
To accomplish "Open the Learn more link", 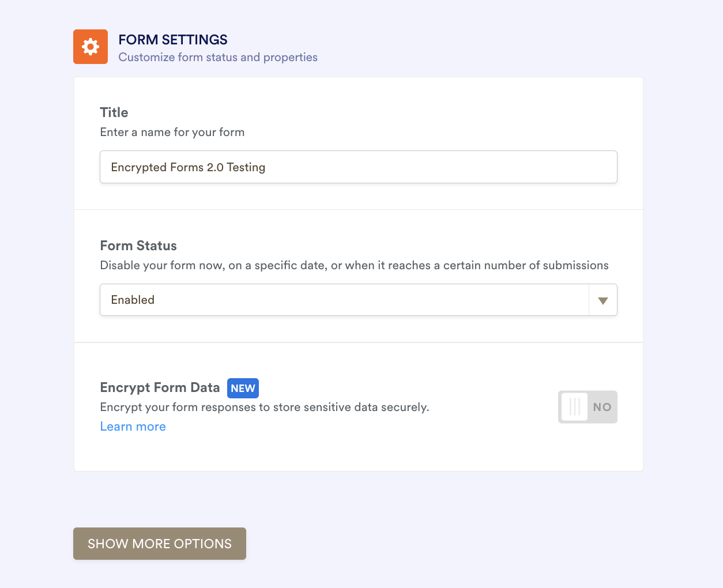I will point(133,427).
